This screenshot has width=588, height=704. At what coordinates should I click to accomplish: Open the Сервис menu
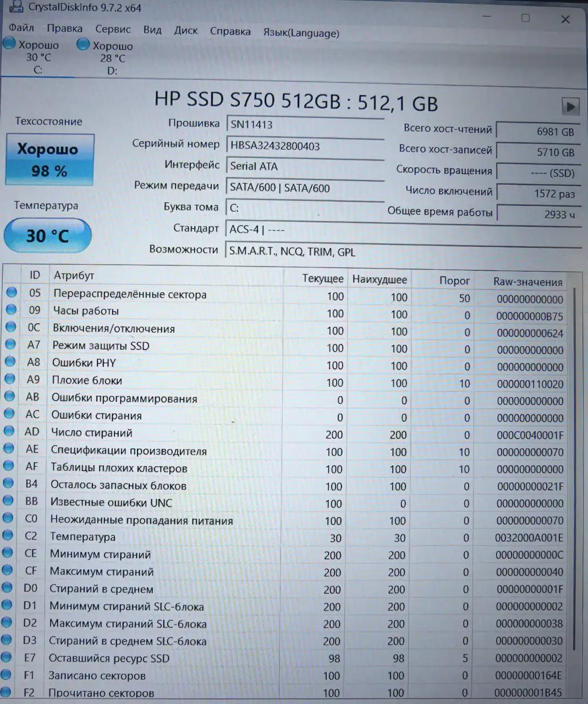pyautogui.click(x=112, y=29)
